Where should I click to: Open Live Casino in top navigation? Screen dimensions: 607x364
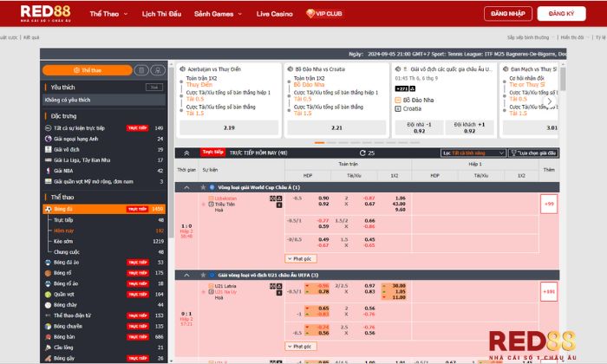pyautogui.click(x=275, y=14)
